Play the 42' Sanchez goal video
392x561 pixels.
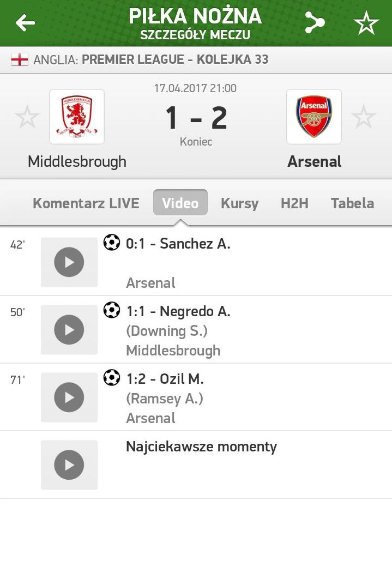click(69, 262)
